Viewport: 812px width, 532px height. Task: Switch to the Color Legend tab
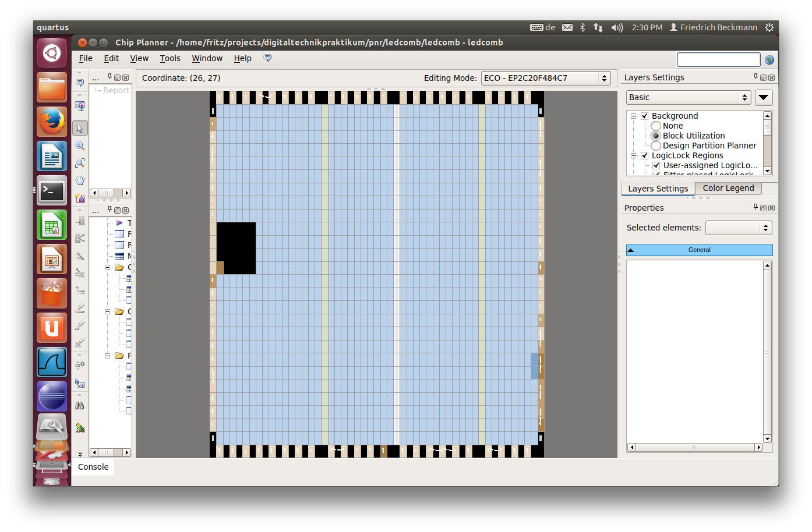tap(728, 188)
